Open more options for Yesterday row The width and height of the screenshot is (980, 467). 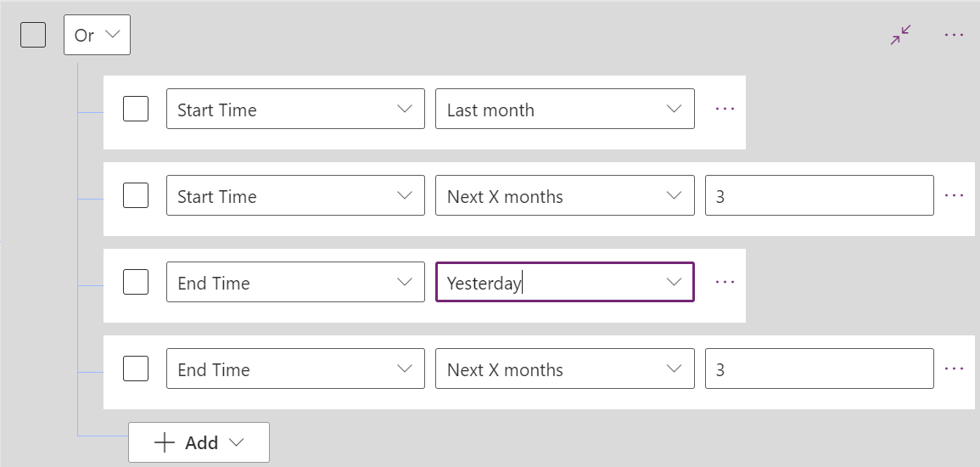725,282
